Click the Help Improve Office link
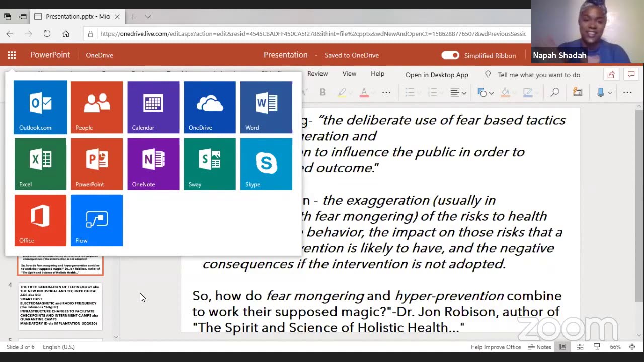Image resolution: width=644 pixels, height=362 pixels. [x=496, y=347]
